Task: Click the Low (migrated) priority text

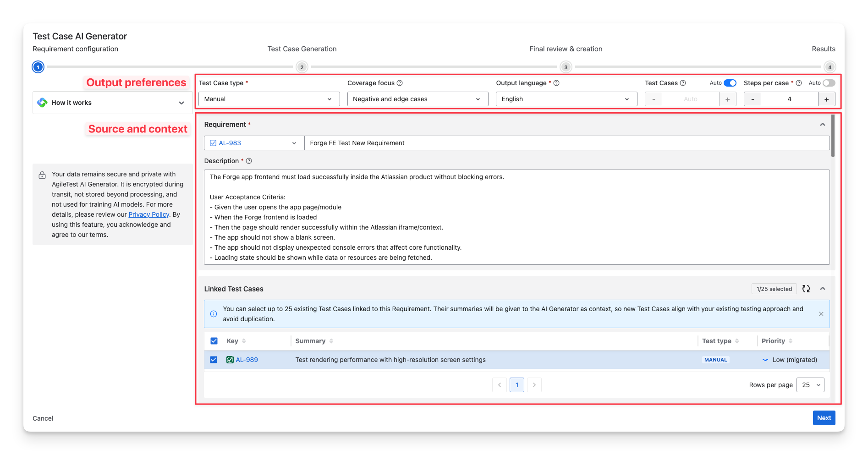Action: pyautogui.click(x=795, y=360)
